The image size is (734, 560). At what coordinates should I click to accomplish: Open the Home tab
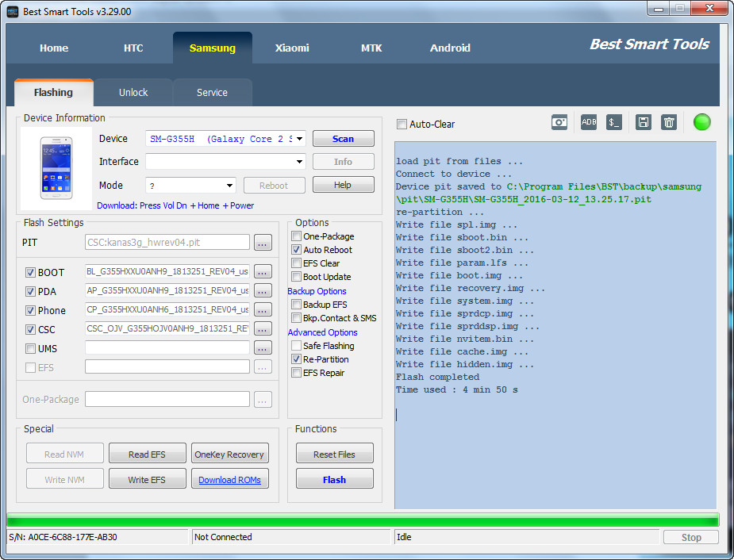(54, 48)
